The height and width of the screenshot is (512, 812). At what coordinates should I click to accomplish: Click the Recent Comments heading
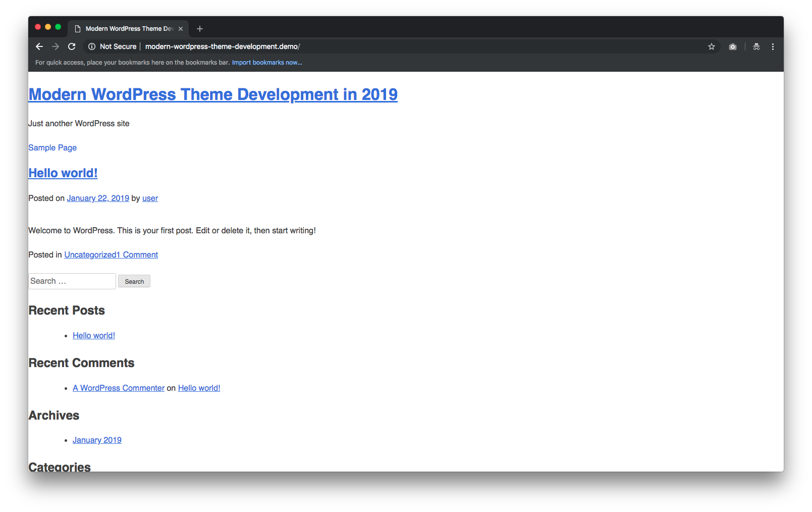coord(81,363)
